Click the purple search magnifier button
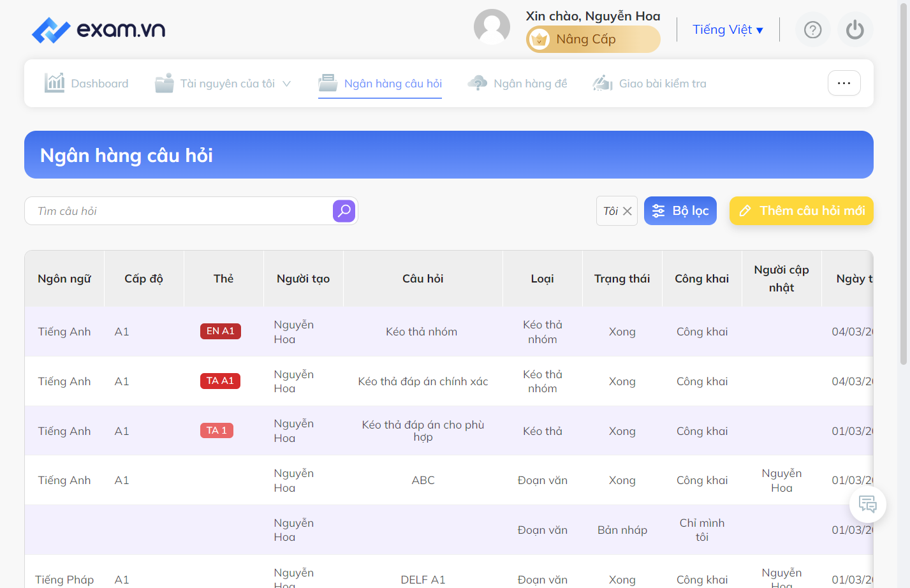Screen dimensions: 910x588 [344, 210]
